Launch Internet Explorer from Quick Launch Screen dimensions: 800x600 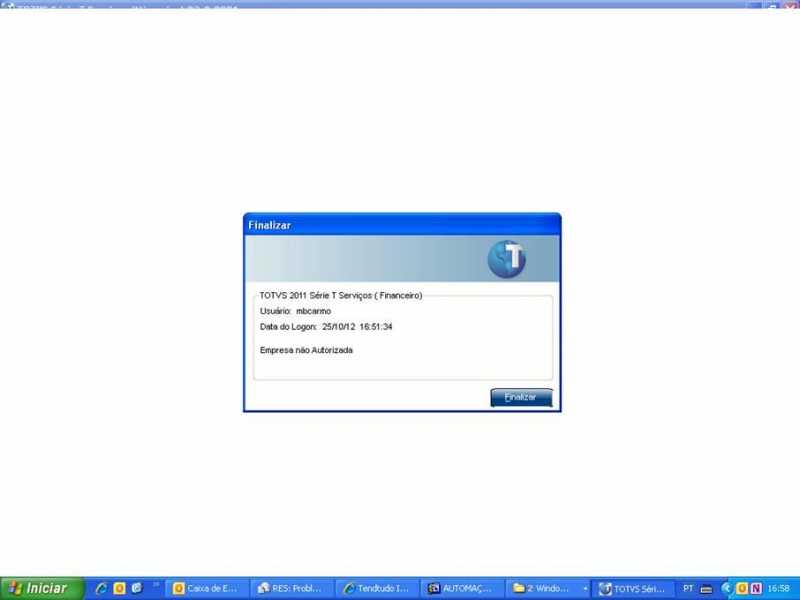pyautogui.click(x=101, y=588)
